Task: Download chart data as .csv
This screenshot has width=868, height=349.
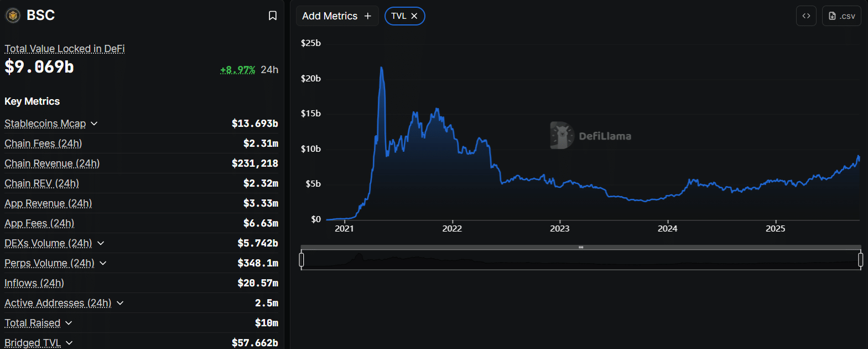Action: 841,16
